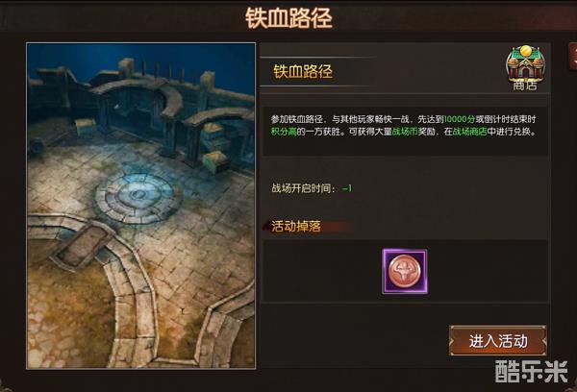Click the rectangular stone slab on curved path
577x392 pixels.
click(x=83, y=248)
